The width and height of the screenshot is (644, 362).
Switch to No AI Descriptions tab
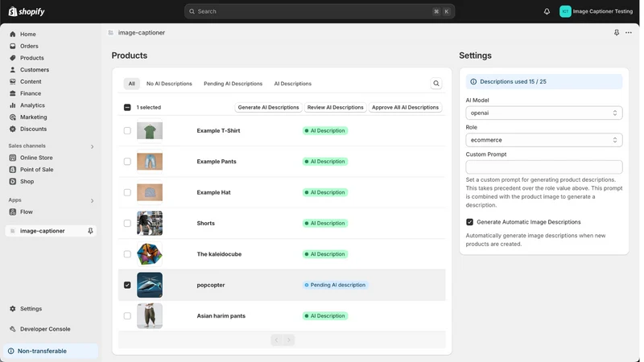point(169,84)
